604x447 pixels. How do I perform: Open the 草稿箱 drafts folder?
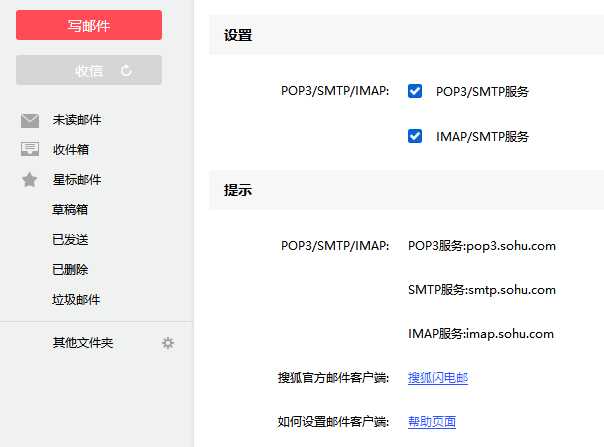point(70,210)
